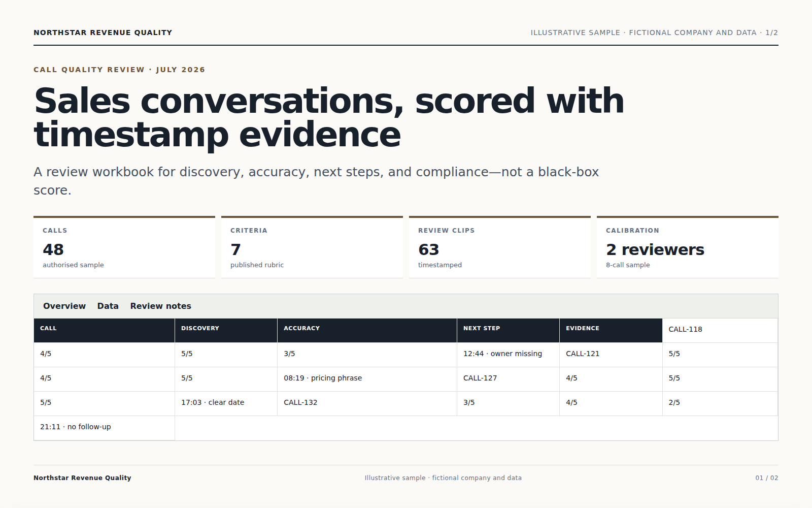Click the '08:19 · pricing phrase' cell
812x508 pixels.
click(x=367, y=379)
